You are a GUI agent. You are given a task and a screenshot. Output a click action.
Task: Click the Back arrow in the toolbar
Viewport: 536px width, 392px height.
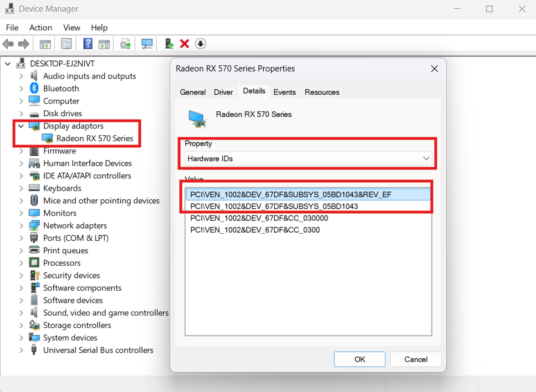[x=8, y=44]
